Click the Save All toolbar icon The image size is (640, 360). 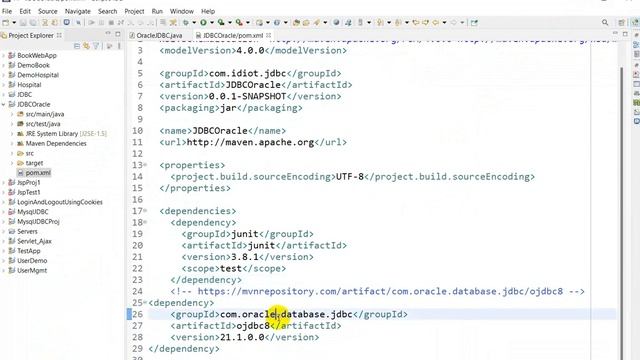pos(33,23)
